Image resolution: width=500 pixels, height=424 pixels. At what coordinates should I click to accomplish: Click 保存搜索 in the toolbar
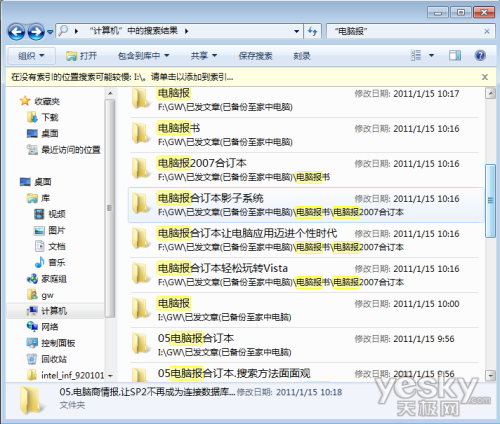pyautogui.click(x=256, y=56)
